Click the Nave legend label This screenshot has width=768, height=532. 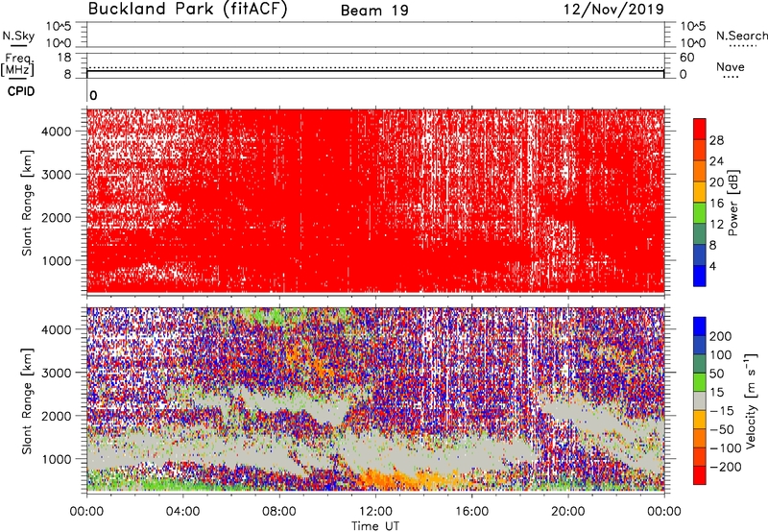pyautogui.click(x=731, y=66)
